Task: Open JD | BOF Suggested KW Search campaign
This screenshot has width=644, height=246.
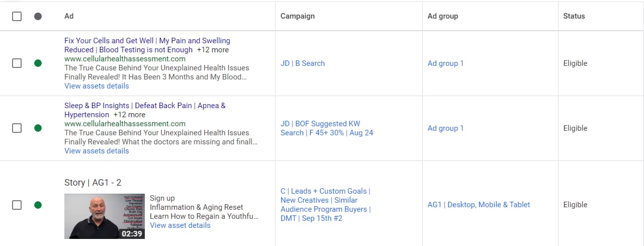Action: [x=327, y=128]
